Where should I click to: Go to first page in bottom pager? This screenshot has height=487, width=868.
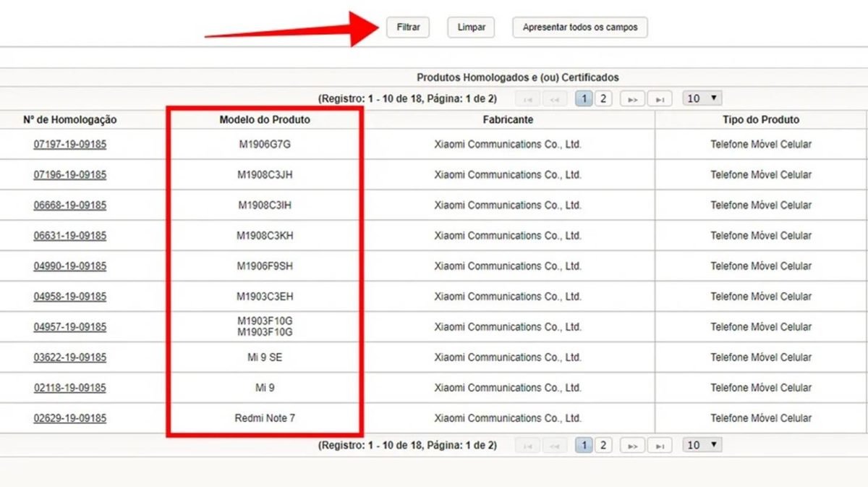pyautogui.click(x=527, y=446)
